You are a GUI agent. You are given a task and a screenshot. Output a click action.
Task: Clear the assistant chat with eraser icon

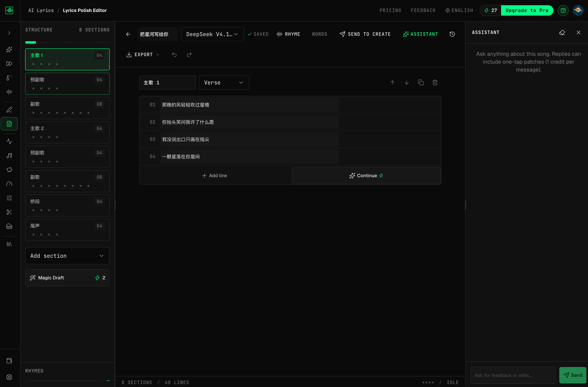pos(562,32)
